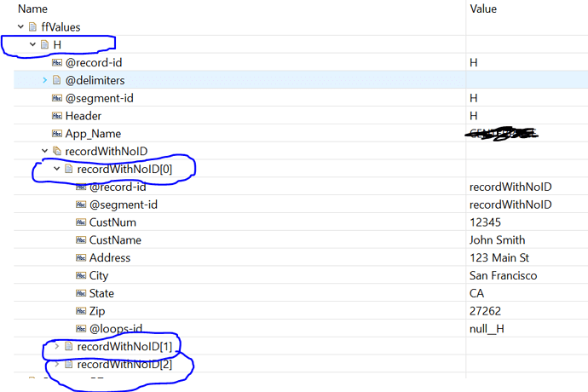Click the string icon beside Address
This screenshot has width=588, height=392.
tap(81, 257)
